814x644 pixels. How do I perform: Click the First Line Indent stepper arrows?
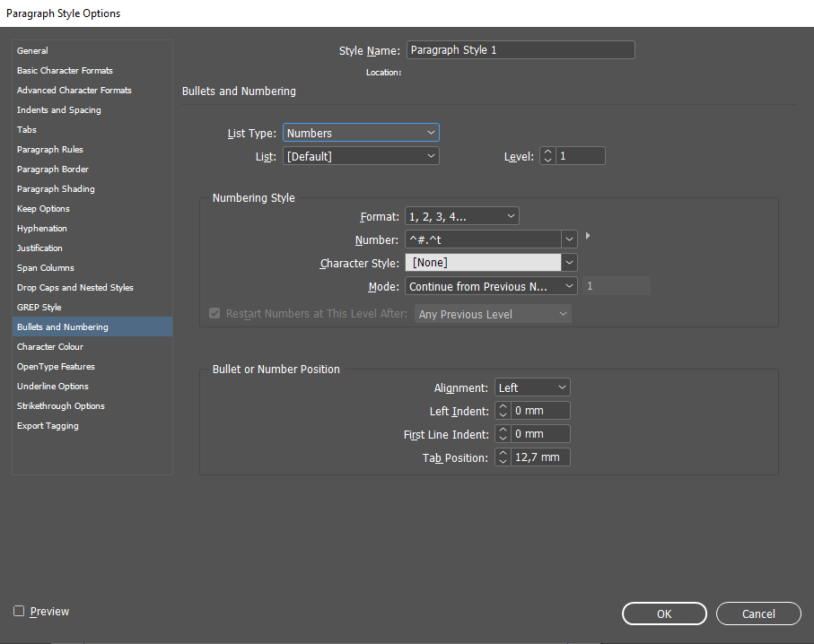click(503, 434)
